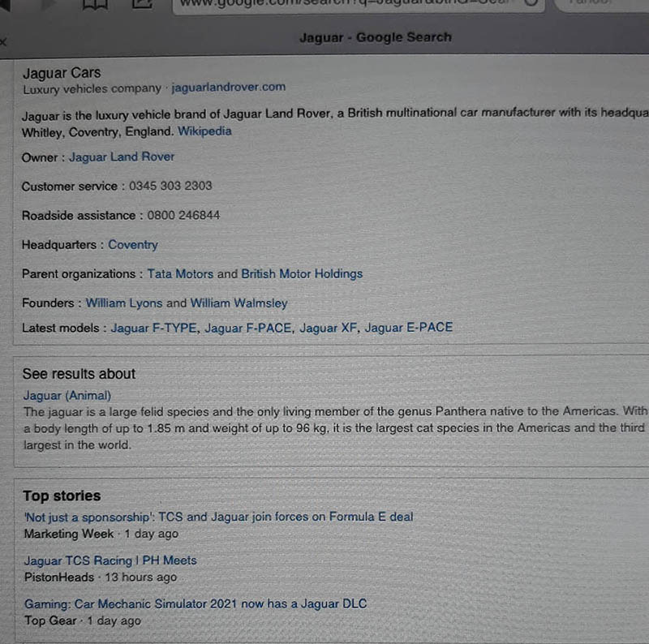Screen dimensions: 649x644
Task: Click the roadside assistance number 0800 246844
Action: pyautogui.click(x=183, y=215)
